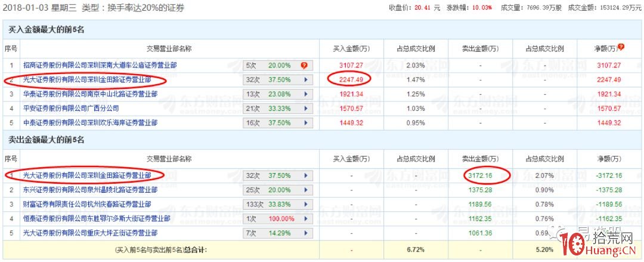The image size is (644, 262).
Task: Expand details arrow for 华泰证券 13次 23.08%
Action: pyautogui.click(x=305, y=94)
